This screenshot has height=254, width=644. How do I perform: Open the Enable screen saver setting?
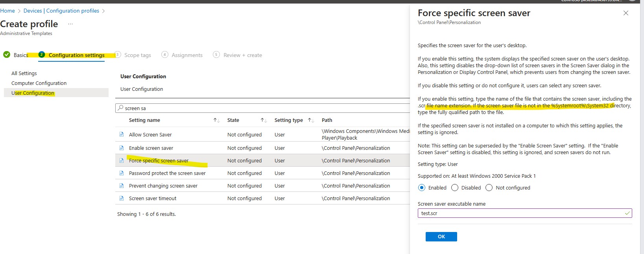tap(151, 148)
